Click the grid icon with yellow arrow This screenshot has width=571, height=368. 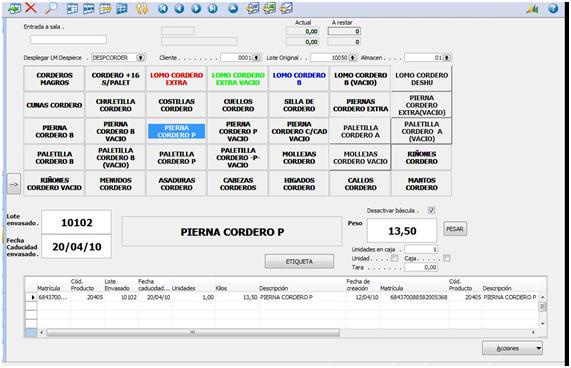click(x=106, y=8)
